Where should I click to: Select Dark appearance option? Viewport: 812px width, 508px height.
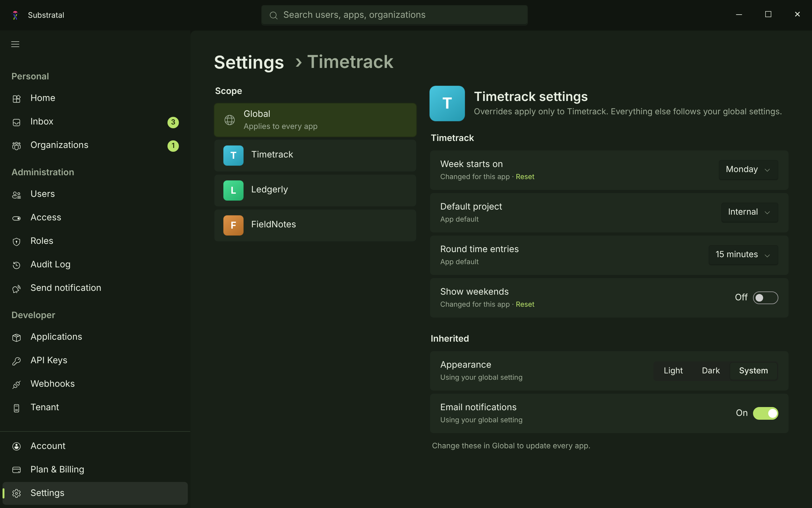[711, 371]
